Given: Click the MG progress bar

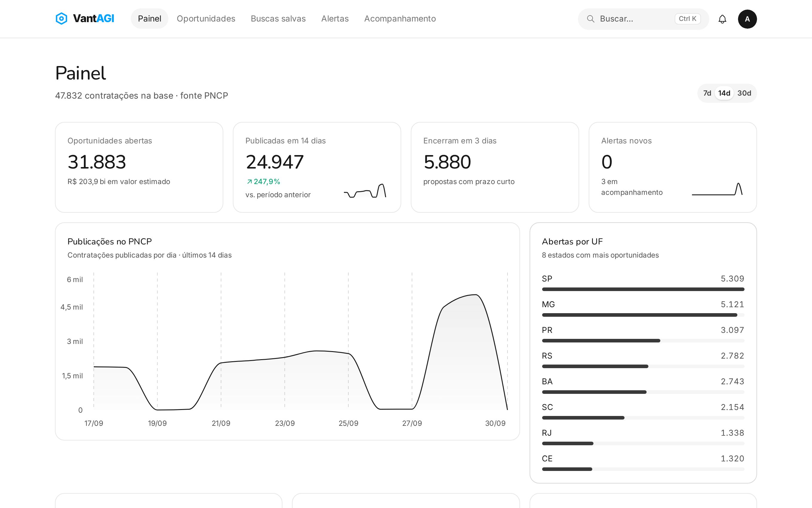Looking at the screenshot, I should [643, 315].
